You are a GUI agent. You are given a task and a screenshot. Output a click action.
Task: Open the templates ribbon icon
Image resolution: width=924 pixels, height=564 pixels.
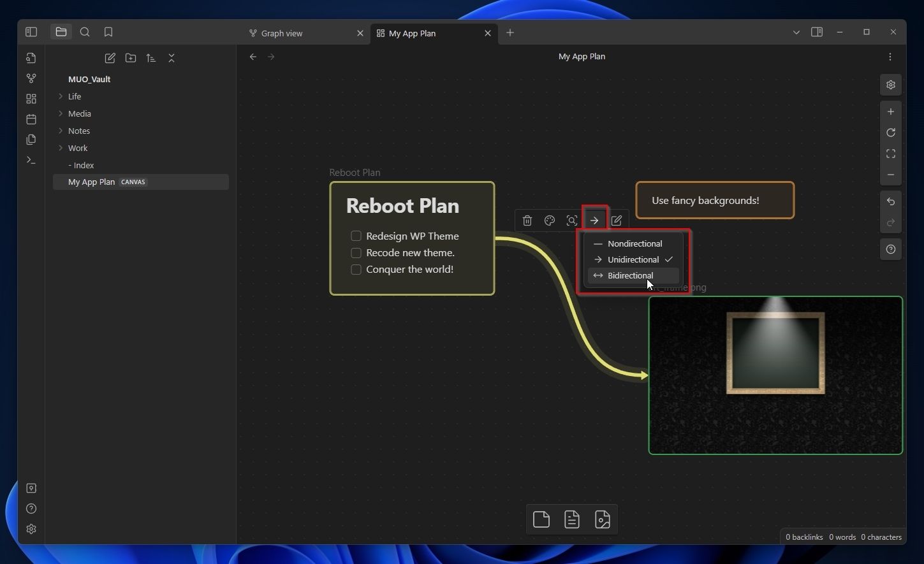[31, 140]
